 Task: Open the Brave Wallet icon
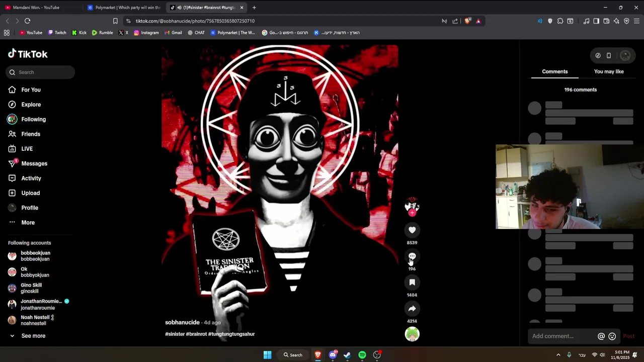606,21
